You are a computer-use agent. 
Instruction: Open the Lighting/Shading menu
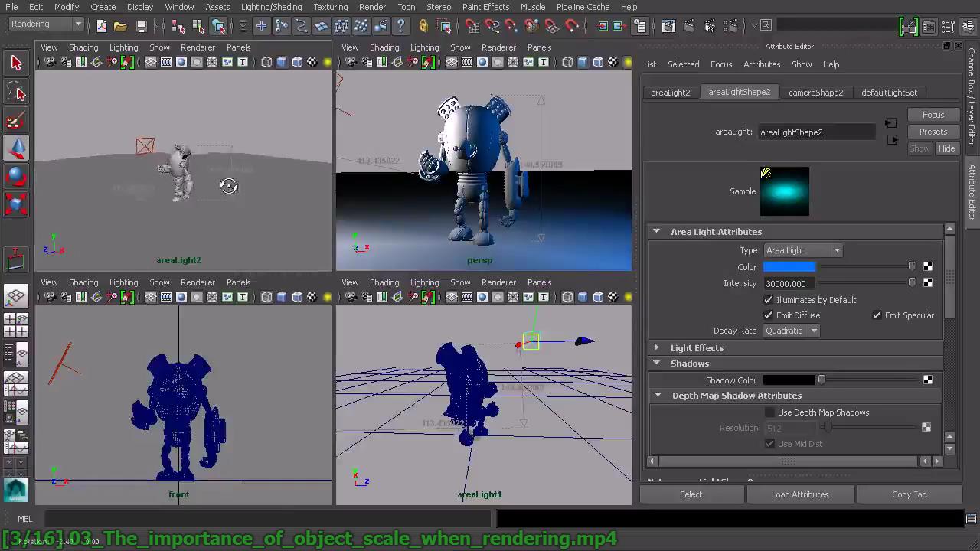271,7
